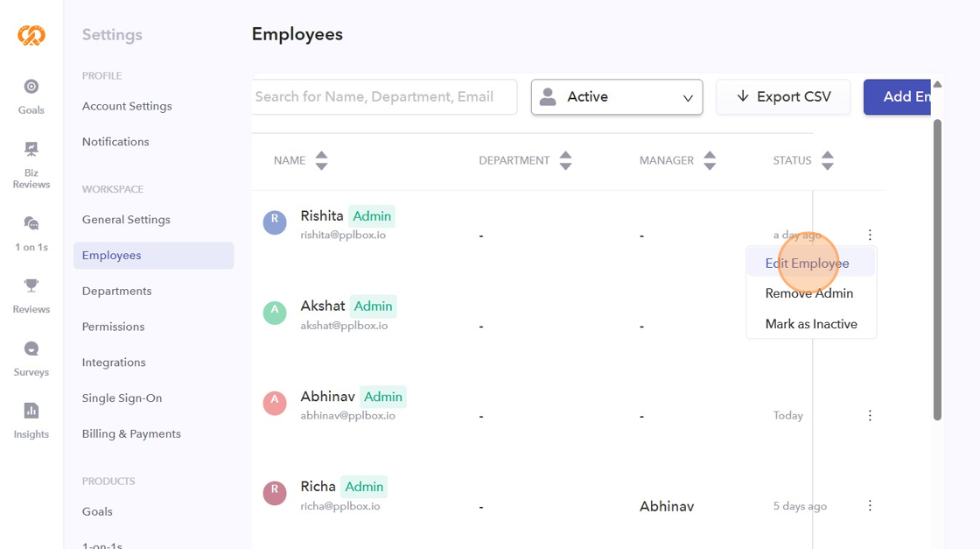Click the Peoplebox logo at top-left

[x=31, y=35]
